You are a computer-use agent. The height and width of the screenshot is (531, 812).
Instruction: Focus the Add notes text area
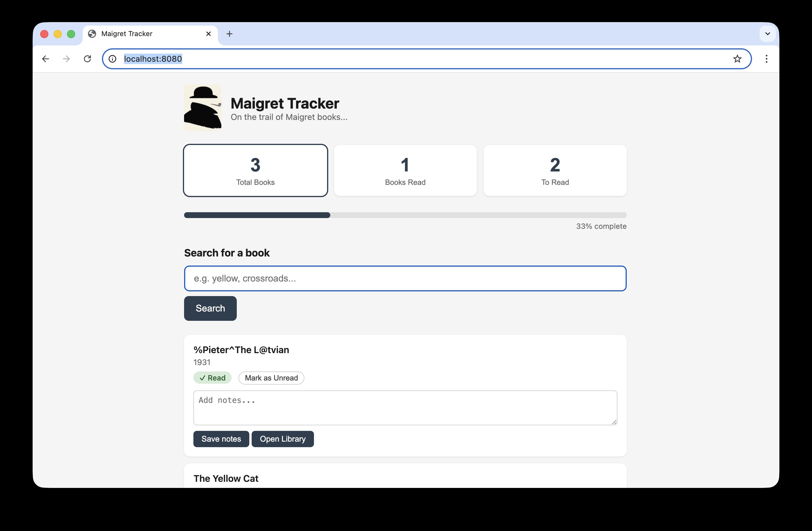coord(405,408)
